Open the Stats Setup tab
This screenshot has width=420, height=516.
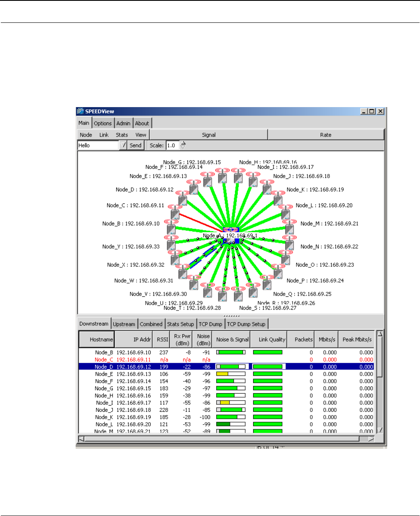(x=181, y=324)
